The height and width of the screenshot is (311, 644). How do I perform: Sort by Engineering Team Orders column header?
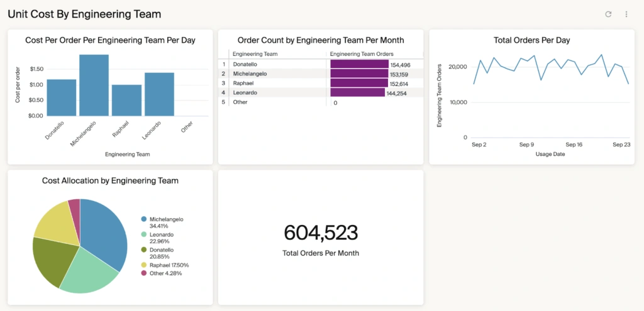click(x=362, y=54)
